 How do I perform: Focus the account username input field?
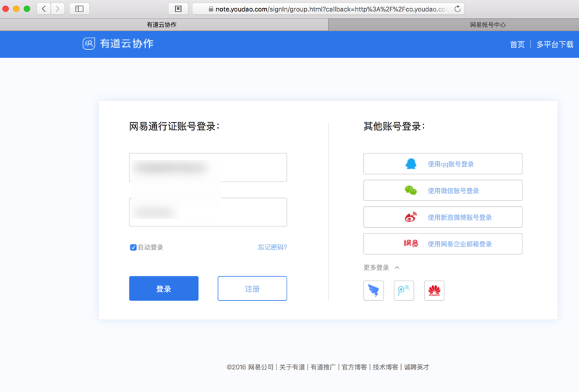[208, 168]
